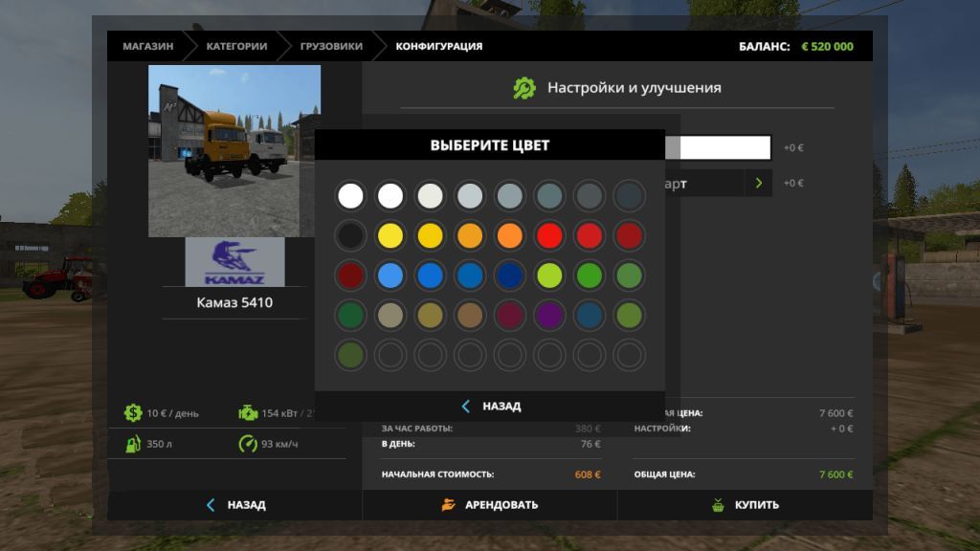This screenshot has width=980, height=551.
Task: Click the max speed gauge icon
Action: coord(248,444)
